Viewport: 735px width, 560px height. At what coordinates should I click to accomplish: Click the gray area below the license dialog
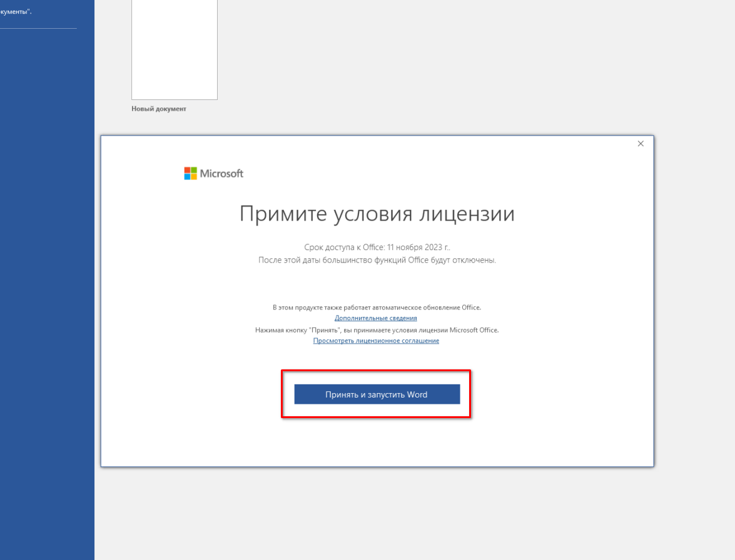click(377, 512)
